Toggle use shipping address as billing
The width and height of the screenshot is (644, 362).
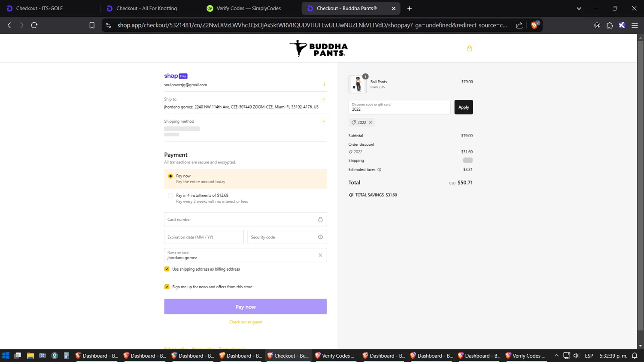(x=167, y=269)
